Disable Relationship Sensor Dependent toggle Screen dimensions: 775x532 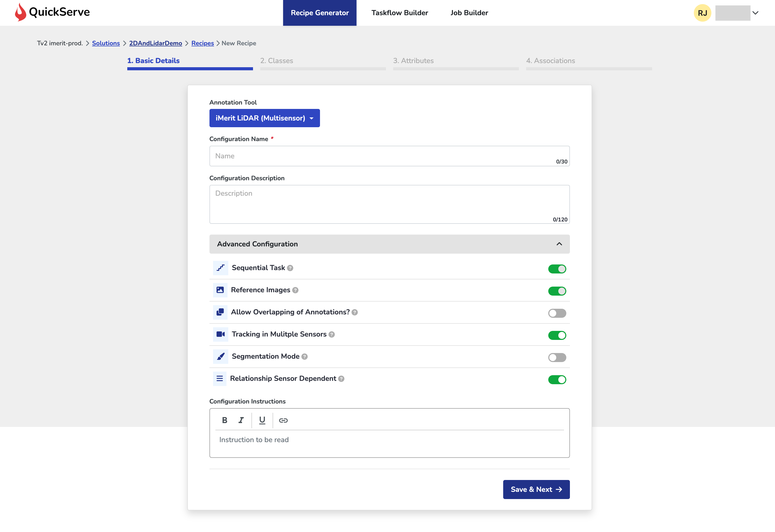click(557, 380)
